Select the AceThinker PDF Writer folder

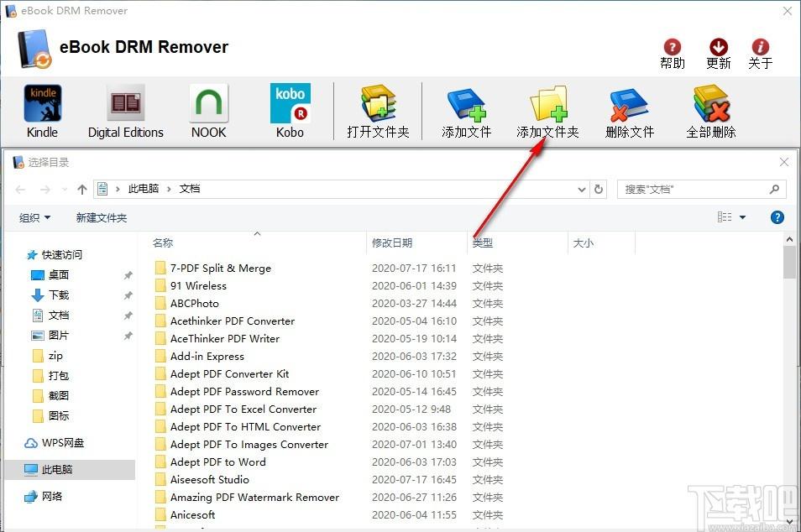point(217,338)
